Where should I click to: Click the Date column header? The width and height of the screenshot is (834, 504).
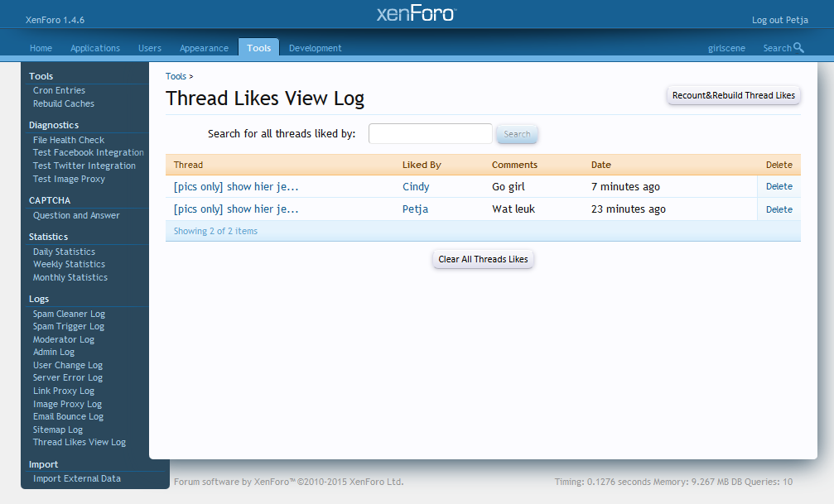(x=601, y=165)
